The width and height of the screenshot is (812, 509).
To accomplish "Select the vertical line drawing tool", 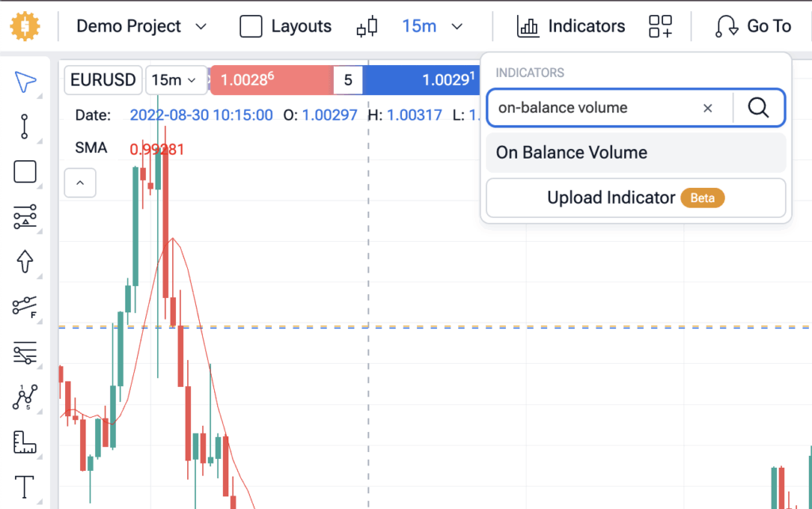I will point(25,126).
